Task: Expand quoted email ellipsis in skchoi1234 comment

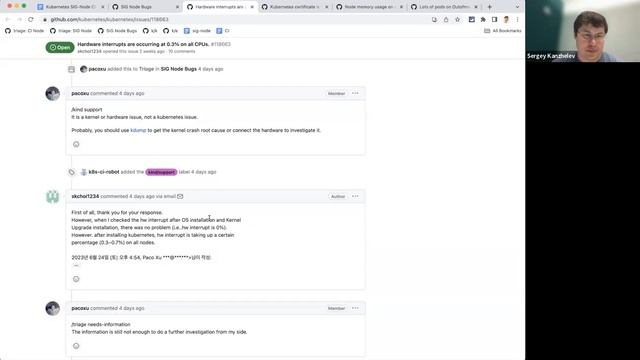Action: pos(76,266)
